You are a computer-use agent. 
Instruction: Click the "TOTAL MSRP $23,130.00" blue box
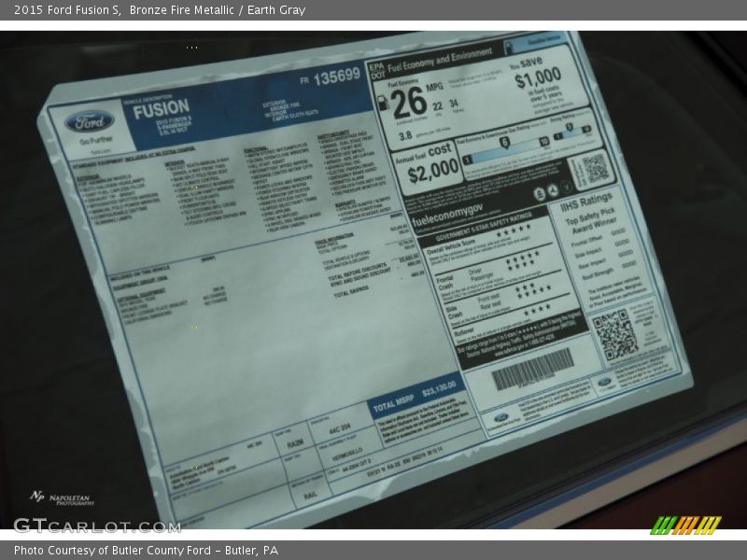pos(416,397)
